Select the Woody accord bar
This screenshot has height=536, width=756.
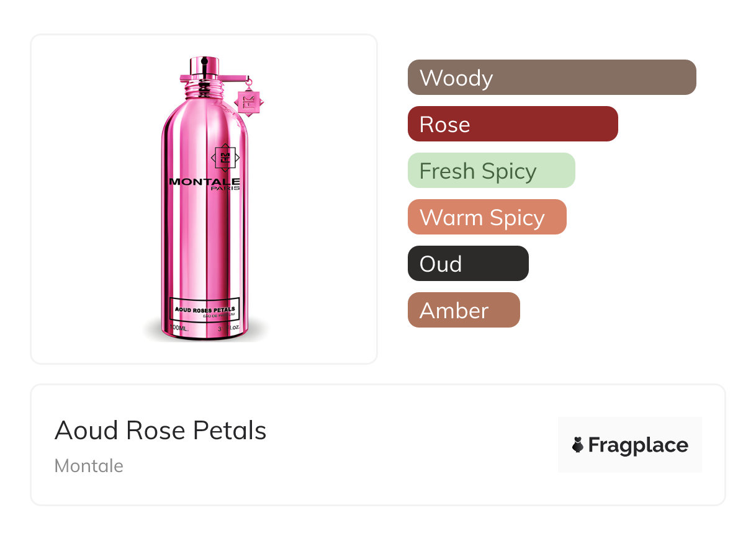tap(552, 78)
